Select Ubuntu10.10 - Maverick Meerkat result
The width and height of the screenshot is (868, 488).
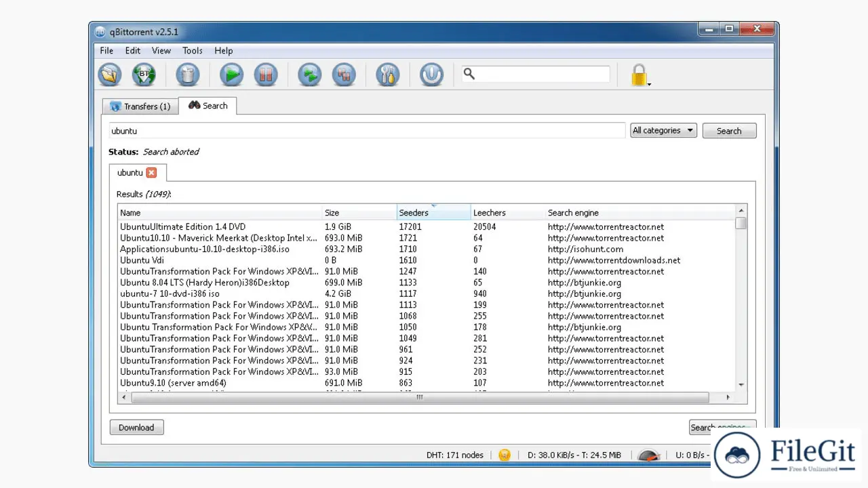point(427,238)
